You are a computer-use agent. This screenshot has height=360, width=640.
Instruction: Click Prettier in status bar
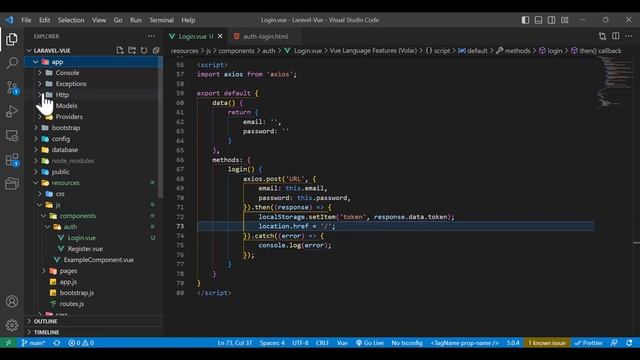point(589,342)
